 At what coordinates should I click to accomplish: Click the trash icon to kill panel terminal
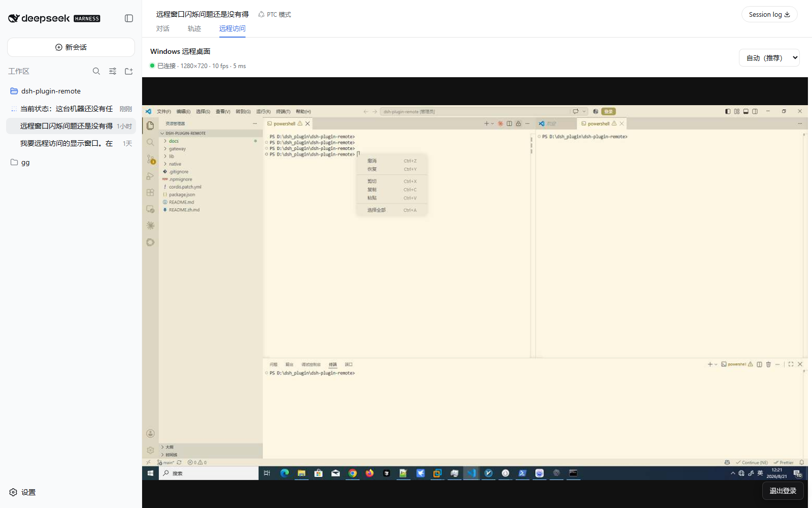768,364
